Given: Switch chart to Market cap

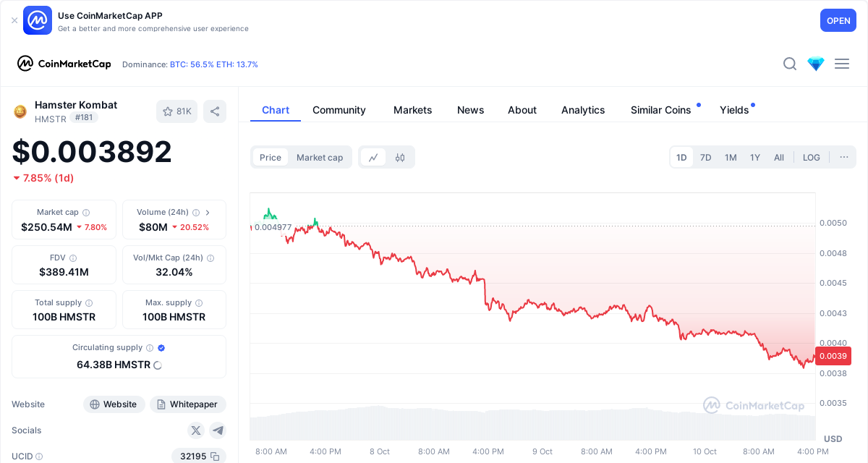Looking at the screenshot, I should (x=320, y=157).
